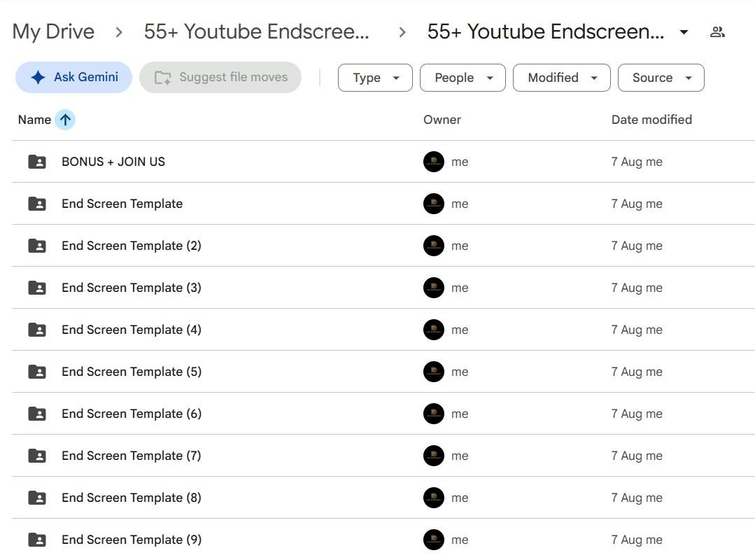Click the 7 Aug date in End Screen Template (3) row
Viewport: 755px width, 560px height.
coord(637,288)
